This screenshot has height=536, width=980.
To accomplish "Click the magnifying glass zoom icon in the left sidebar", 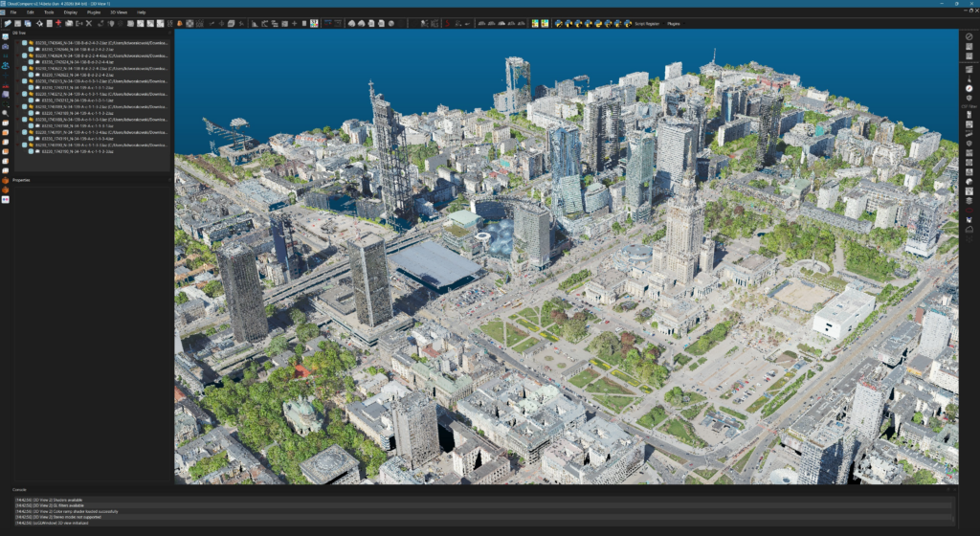I will point(5,113).
